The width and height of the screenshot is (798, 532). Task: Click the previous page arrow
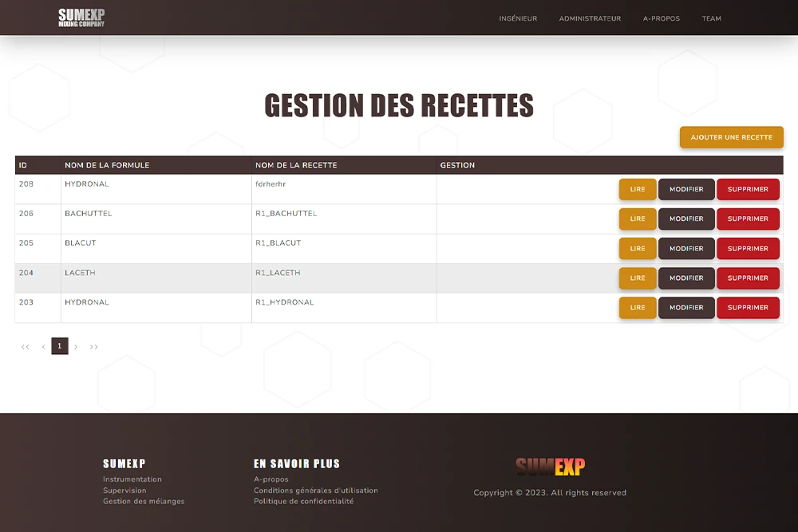(x=43, y=347)
